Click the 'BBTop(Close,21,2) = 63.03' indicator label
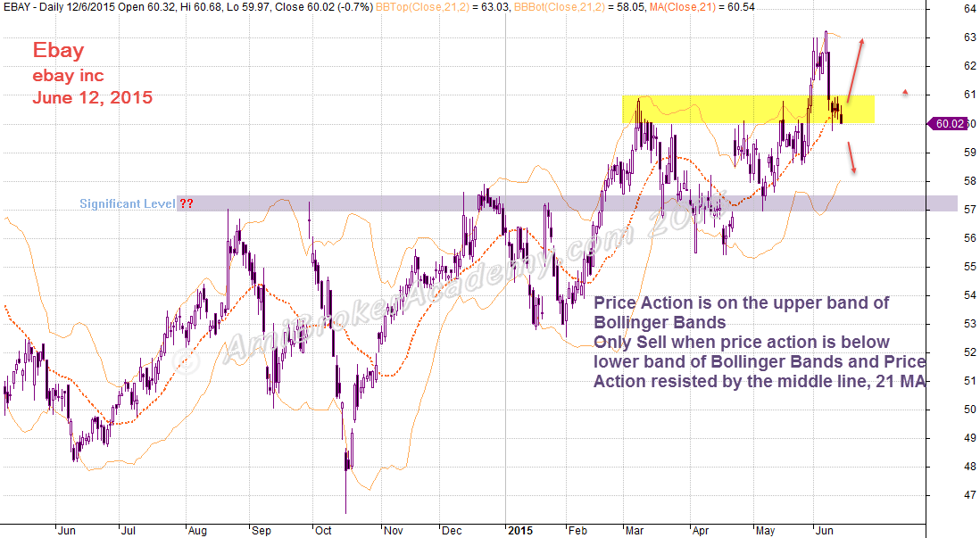The height and width of the screenshot is (538, 980). pos(441,7)
